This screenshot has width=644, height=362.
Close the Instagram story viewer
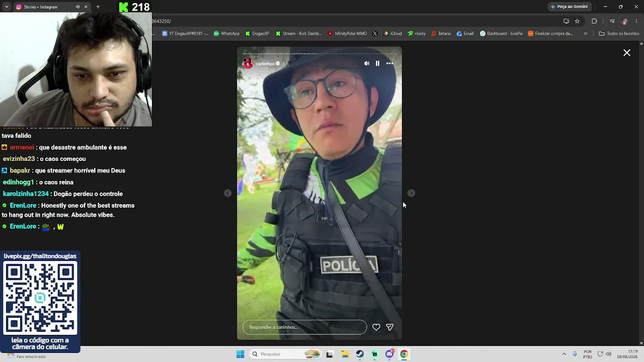(627, 53)
